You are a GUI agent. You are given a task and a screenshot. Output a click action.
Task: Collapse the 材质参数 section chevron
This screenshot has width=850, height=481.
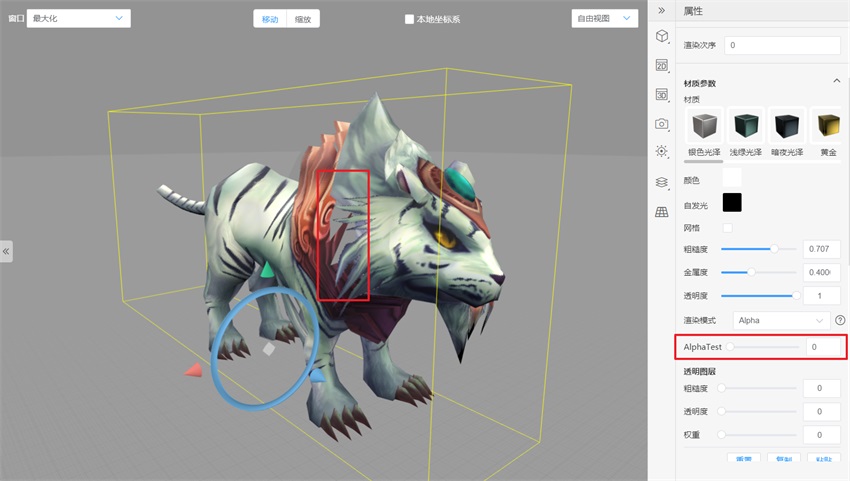click(x=836, y=81)
